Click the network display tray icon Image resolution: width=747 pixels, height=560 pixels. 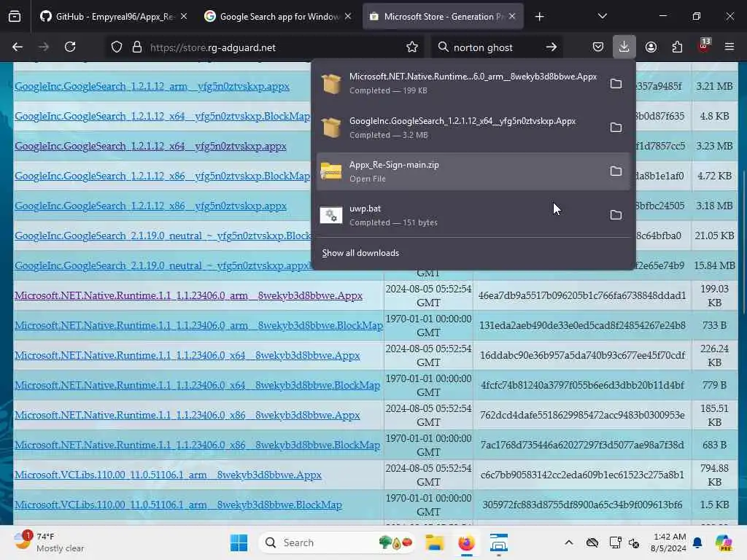(x=615, y=542)
